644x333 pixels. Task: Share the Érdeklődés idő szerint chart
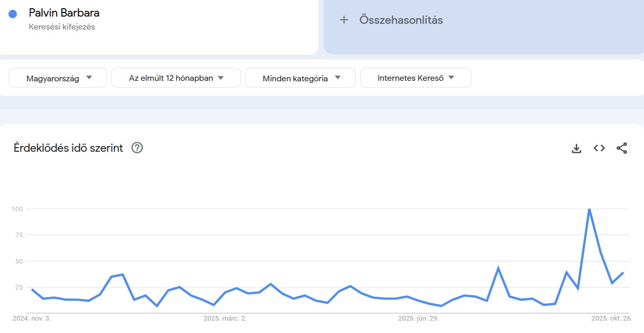[x=622, y=148]
